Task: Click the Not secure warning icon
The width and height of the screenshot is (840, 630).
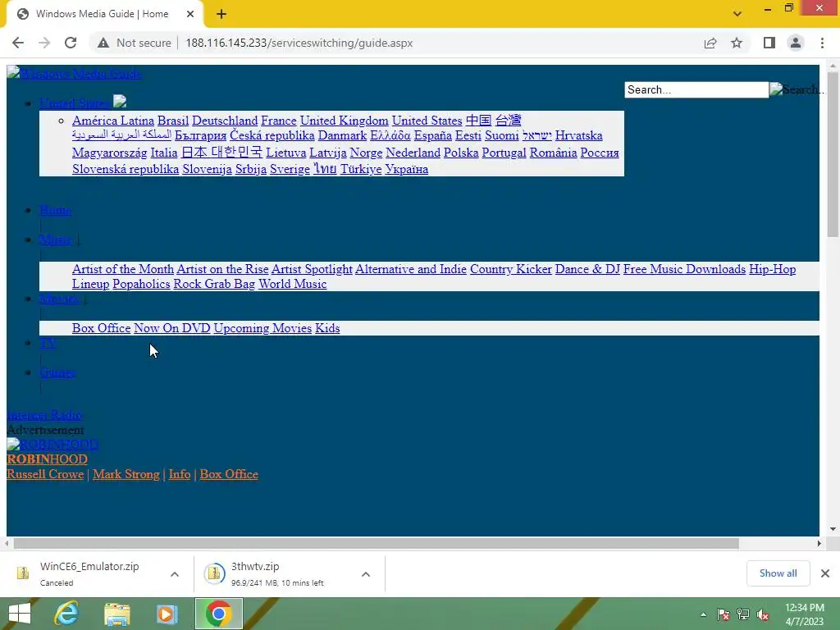Action: click(103, 43)
